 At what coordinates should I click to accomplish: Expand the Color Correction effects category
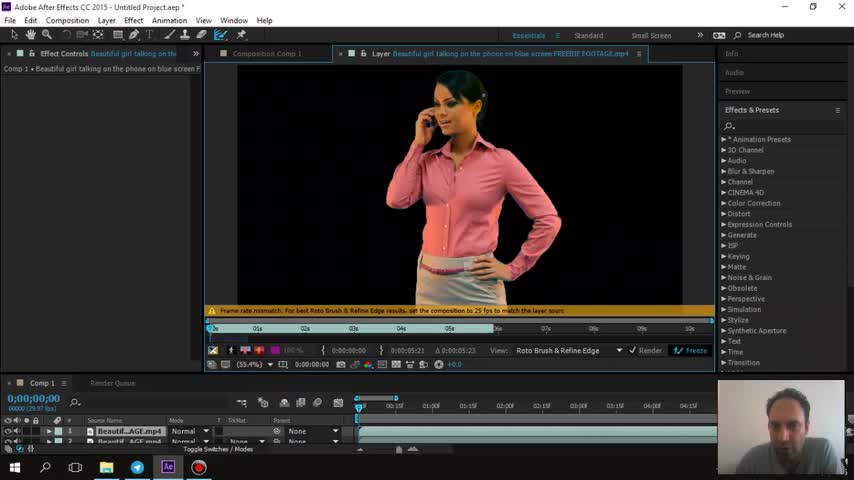coord(724,203)
